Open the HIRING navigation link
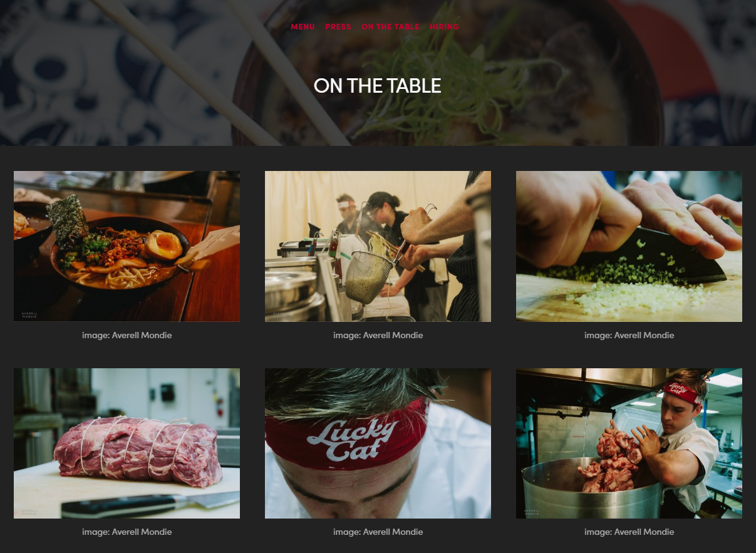 click(x=444, y=27)
